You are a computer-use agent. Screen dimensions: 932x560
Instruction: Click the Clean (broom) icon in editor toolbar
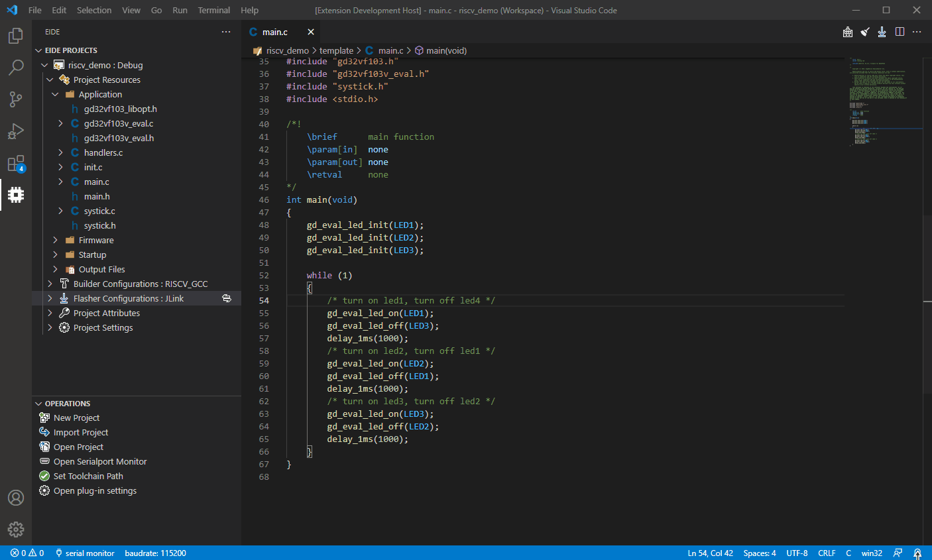(865, 32)
